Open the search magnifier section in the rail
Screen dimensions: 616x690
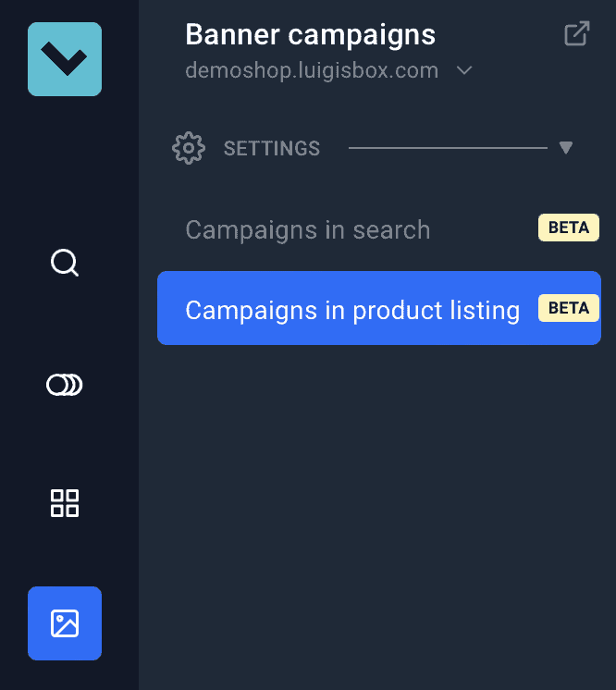[x=65, y=264]
